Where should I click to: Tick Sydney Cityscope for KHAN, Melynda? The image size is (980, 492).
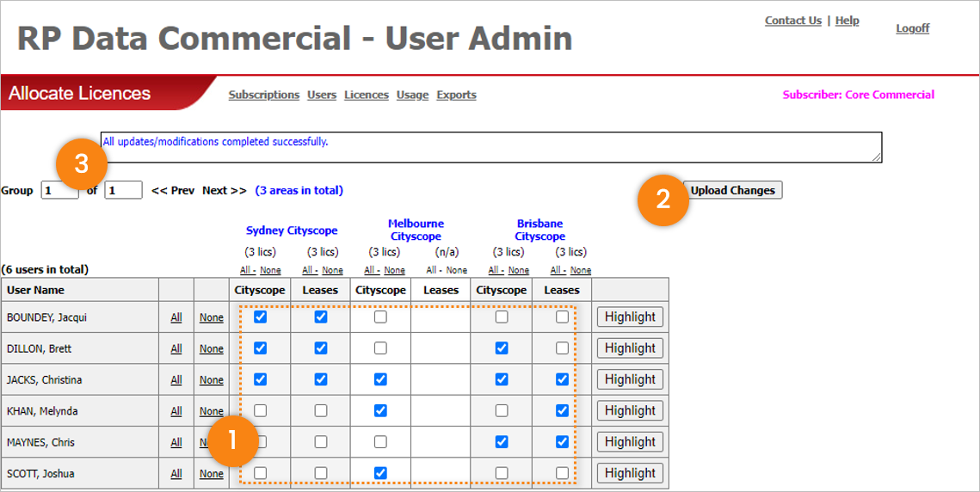pyautogui.click(x=261, y=411)
